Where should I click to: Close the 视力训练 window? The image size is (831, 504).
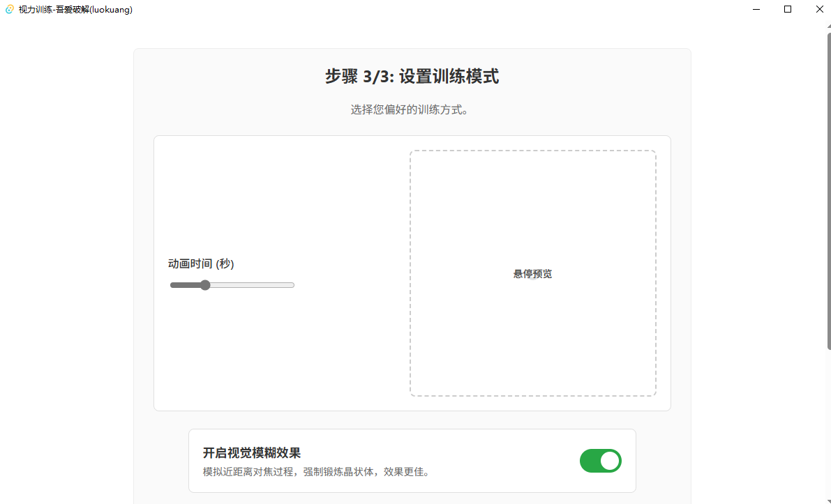[x=819, y=10]
